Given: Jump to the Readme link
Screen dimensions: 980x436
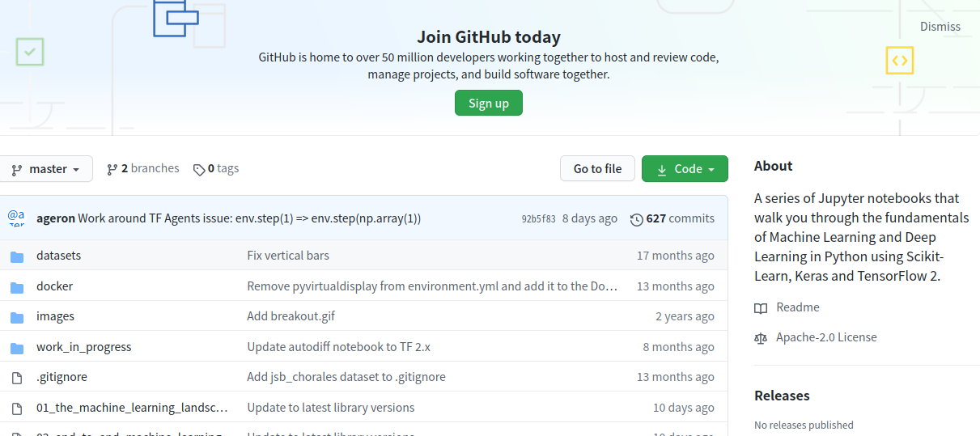Looking at the screenshot, I should coord(798,307).
